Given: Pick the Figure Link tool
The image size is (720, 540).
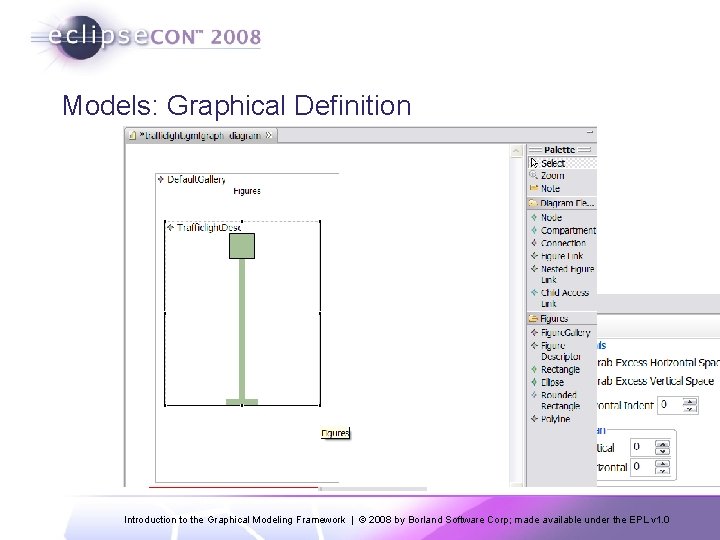Looking at the screenshot, I should pos(562,256).
